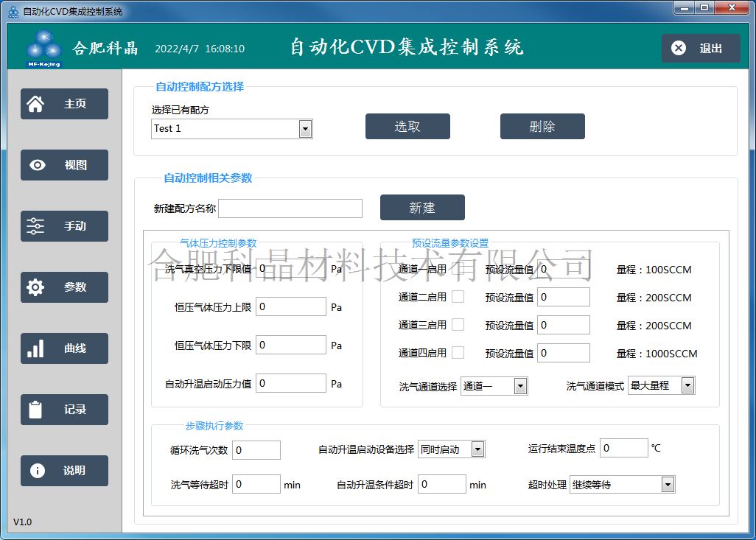This screenshot has width=756, height=540.
Task: Click the 新建 button
Action: pos(422,208)
